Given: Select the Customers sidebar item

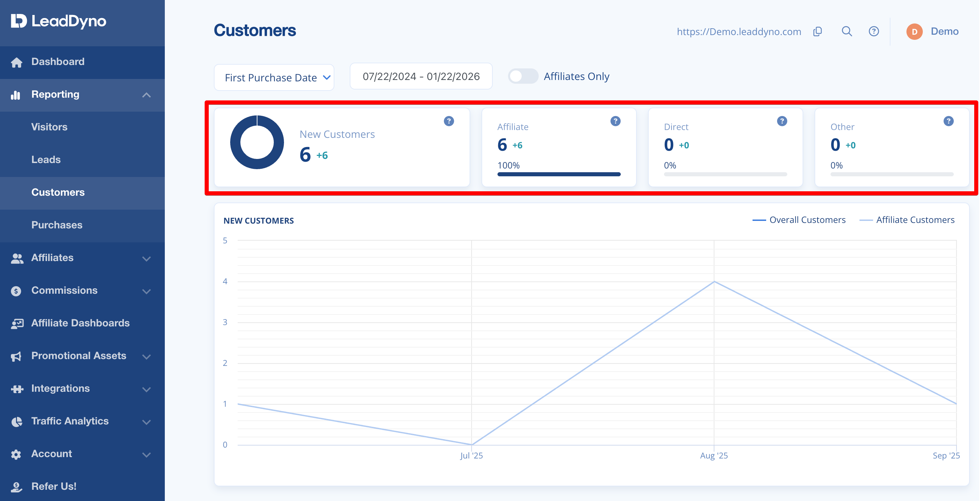Looking at the screenshot, I should pos(82,193).
